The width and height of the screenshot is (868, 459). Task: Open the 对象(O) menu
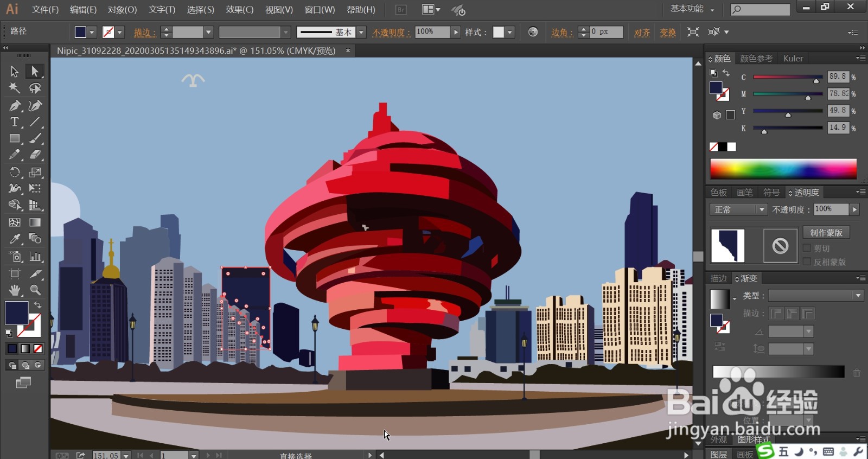(x=122, y=10)
